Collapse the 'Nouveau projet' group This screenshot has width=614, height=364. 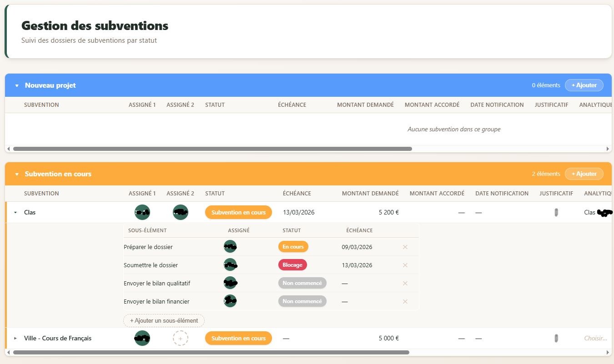coord(17,85)
